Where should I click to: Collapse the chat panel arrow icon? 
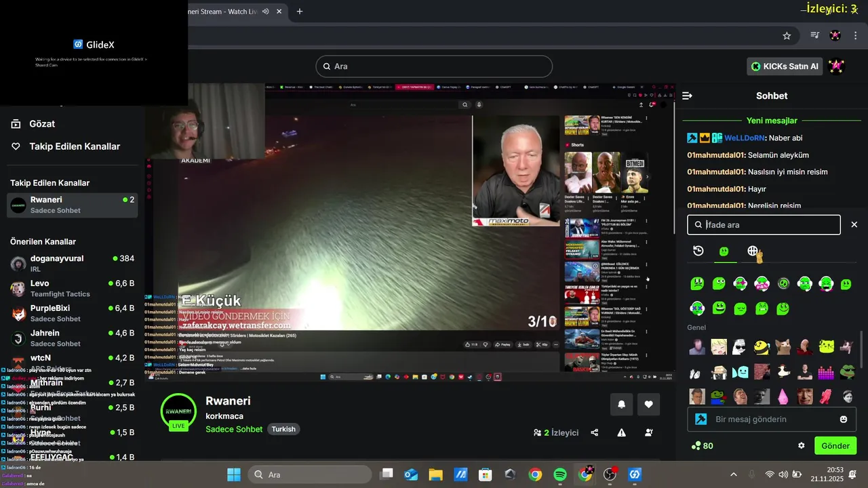point(687,96)
